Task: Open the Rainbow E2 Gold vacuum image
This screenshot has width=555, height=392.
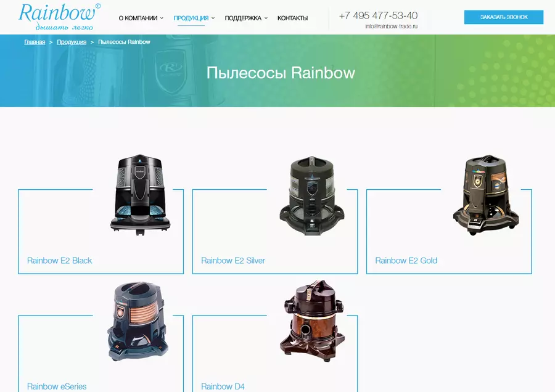Action: coord(486,195)
